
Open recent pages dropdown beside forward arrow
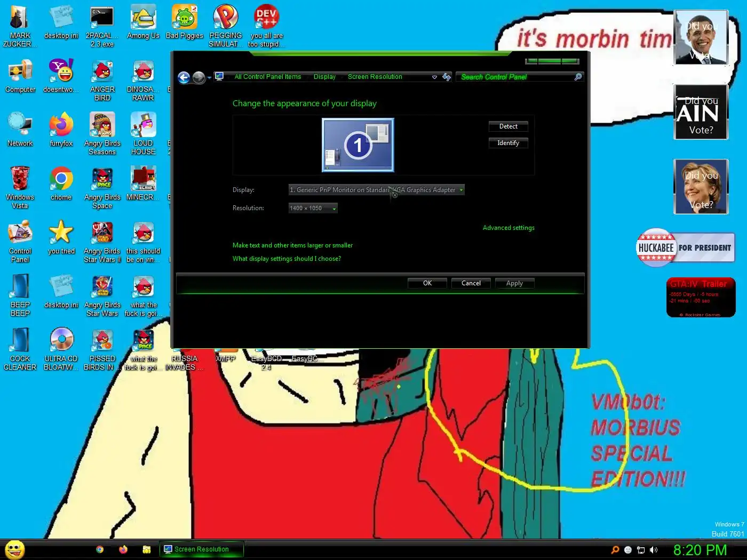pyautogui.click(x=209, y=78)
